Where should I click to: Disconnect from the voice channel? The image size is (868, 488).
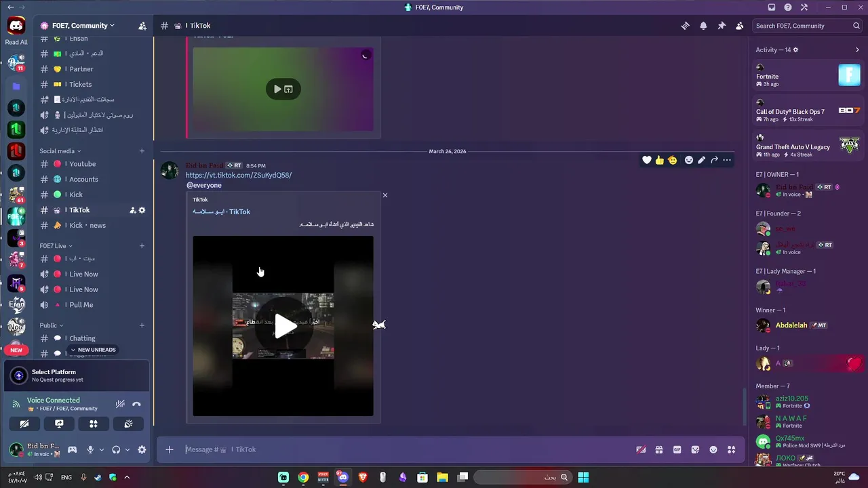(x=136, y=404)
